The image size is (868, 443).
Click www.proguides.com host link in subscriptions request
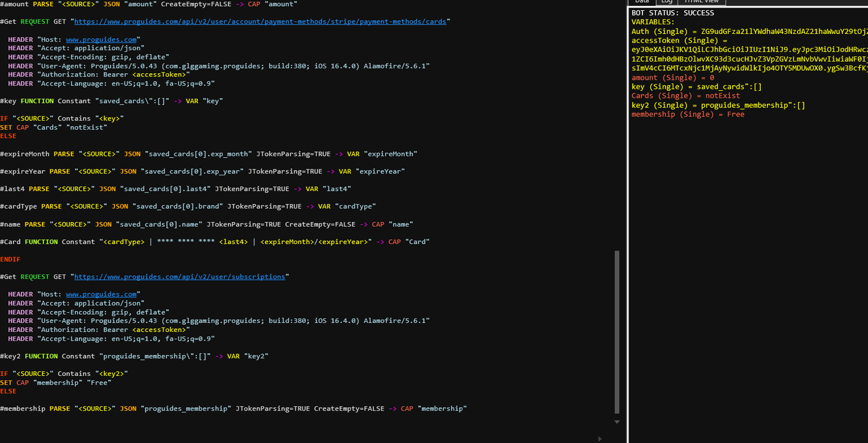pyautogui.click(x=101, y=295)
